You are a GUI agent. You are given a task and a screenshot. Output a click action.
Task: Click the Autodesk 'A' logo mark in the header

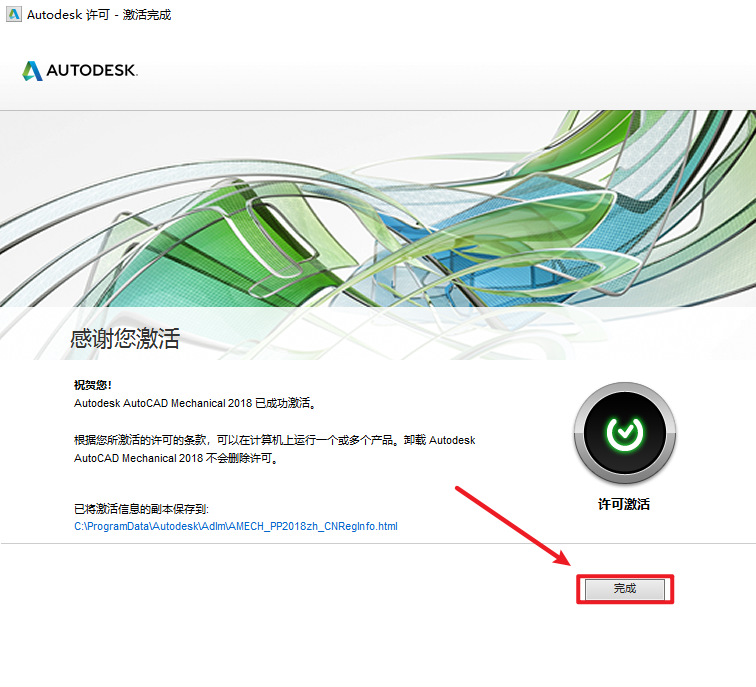(32, 71)
